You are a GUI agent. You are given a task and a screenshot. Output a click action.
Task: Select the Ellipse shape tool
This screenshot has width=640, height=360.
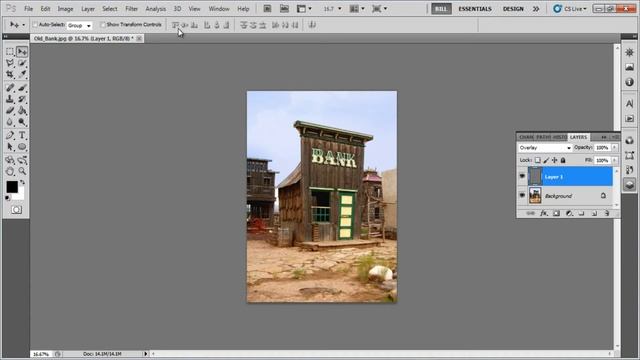pos(22,147)
